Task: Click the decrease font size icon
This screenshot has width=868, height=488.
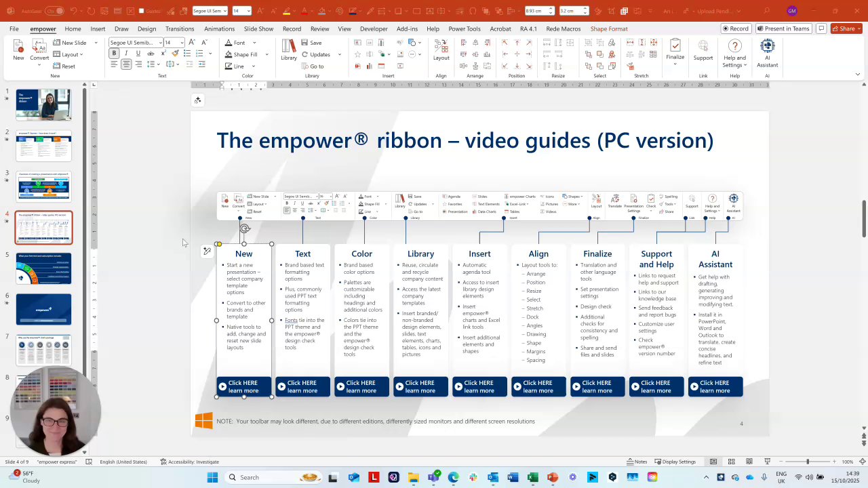Action: coord(203,43)
